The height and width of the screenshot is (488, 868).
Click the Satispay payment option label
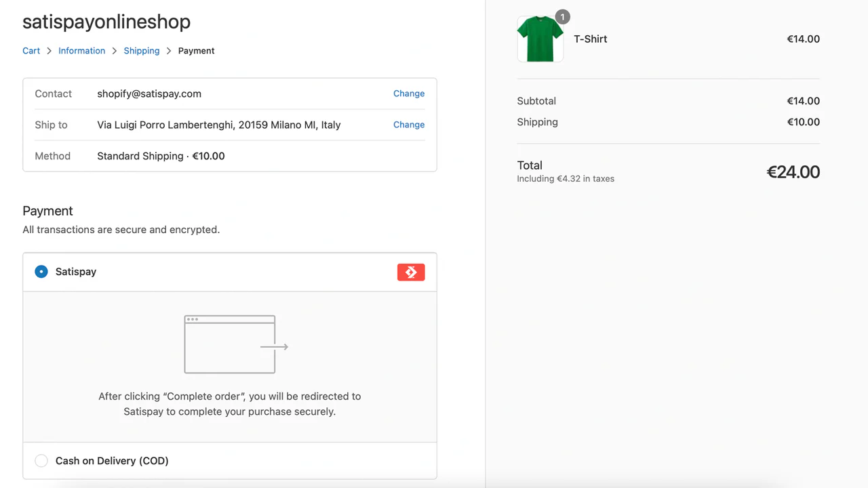(76, 272)
